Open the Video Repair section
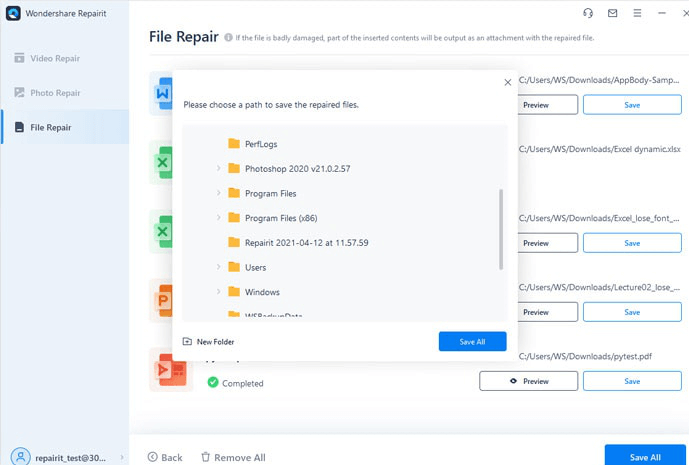The image size is (689, 465). [x=65, y=58]
